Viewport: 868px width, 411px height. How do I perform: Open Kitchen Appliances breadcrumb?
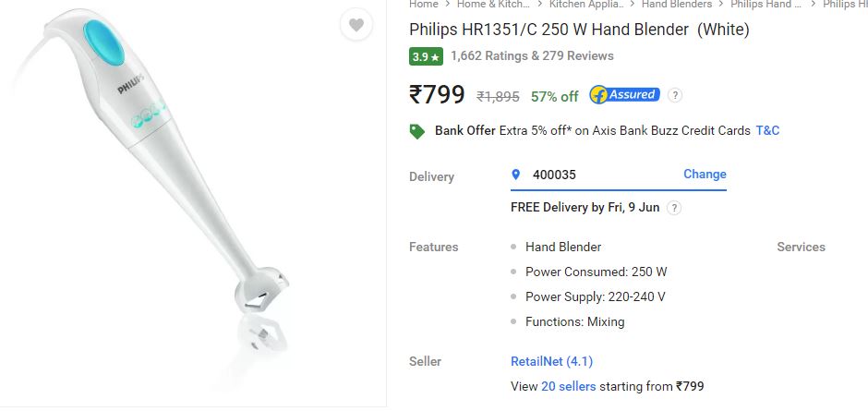(586, 5)
